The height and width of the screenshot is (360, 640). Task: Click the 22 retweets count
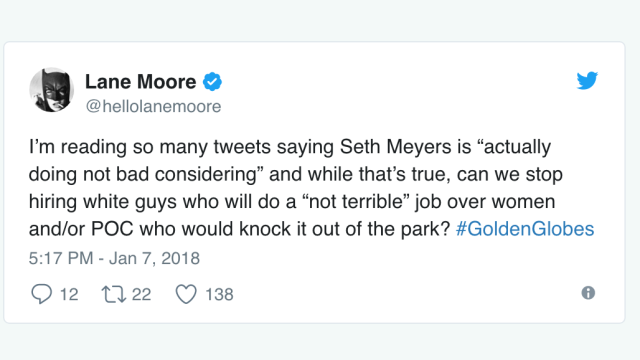141,294
